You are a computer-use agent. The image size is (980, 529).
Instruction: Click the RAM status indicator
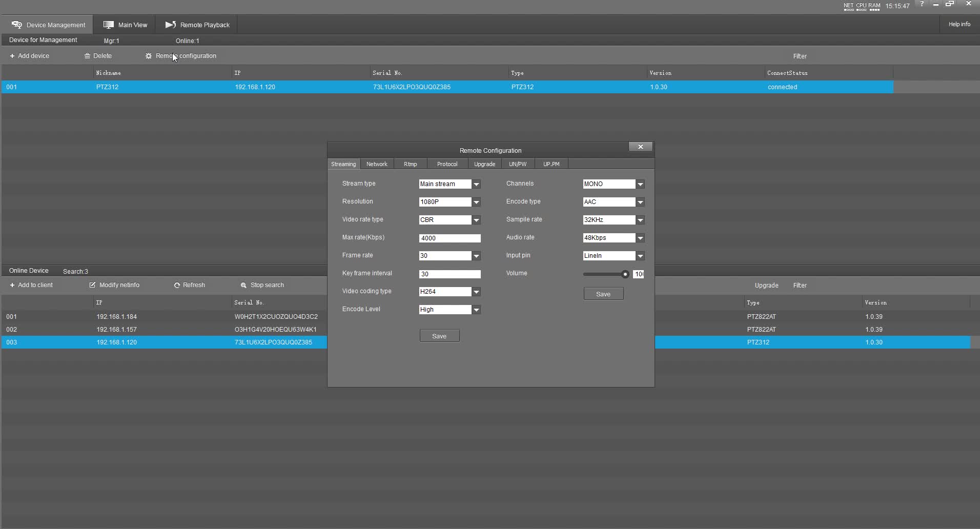tap(874, 6)
